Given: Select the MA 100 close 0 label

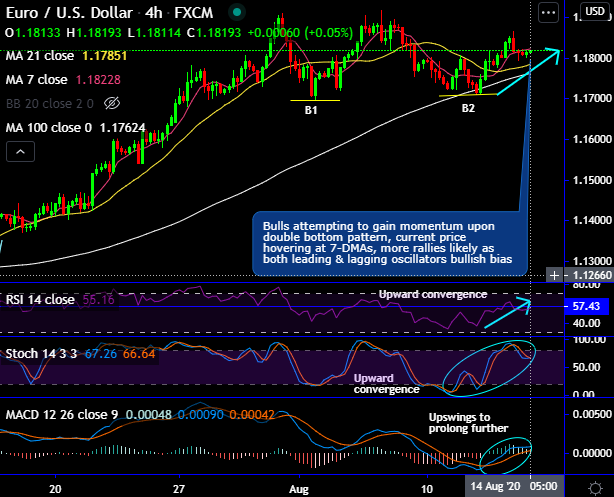Looking at the screenshot, I should (x=49, y=128).
